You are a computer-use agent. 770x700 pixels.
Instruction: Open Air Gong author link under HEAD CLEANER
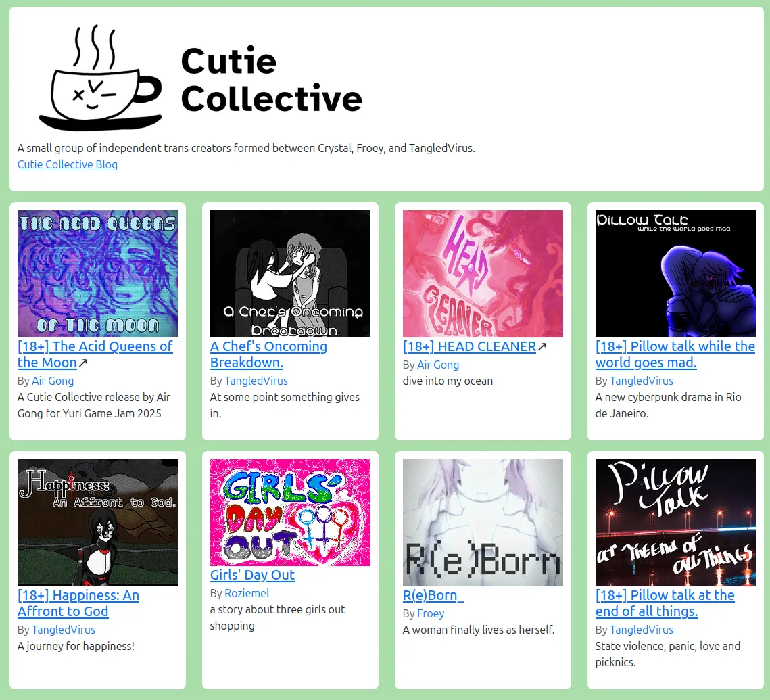[438, 365]
